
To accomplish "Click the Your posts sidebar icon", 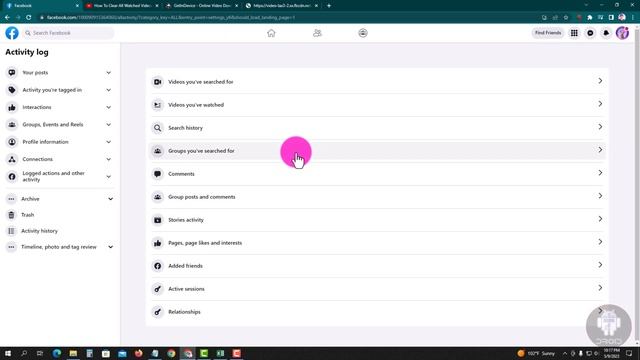I will [x=12, y=73].
